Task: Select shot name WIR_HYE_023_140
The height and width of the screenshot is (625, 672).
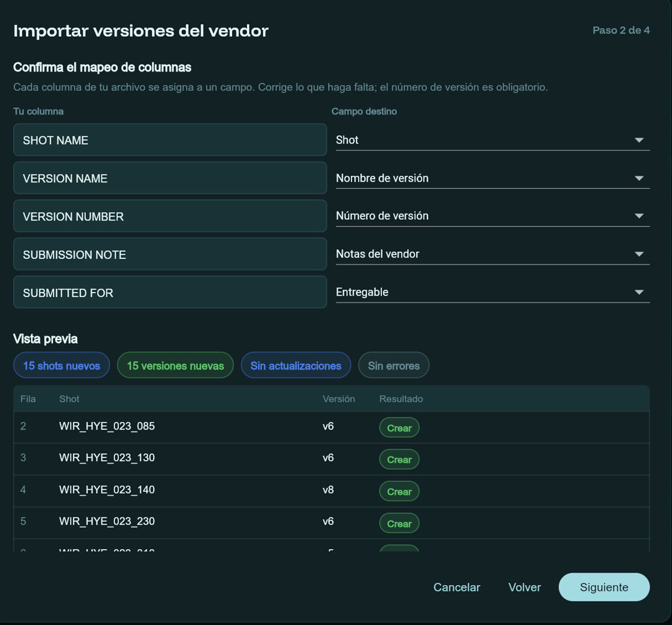Action: click(107, 489)
